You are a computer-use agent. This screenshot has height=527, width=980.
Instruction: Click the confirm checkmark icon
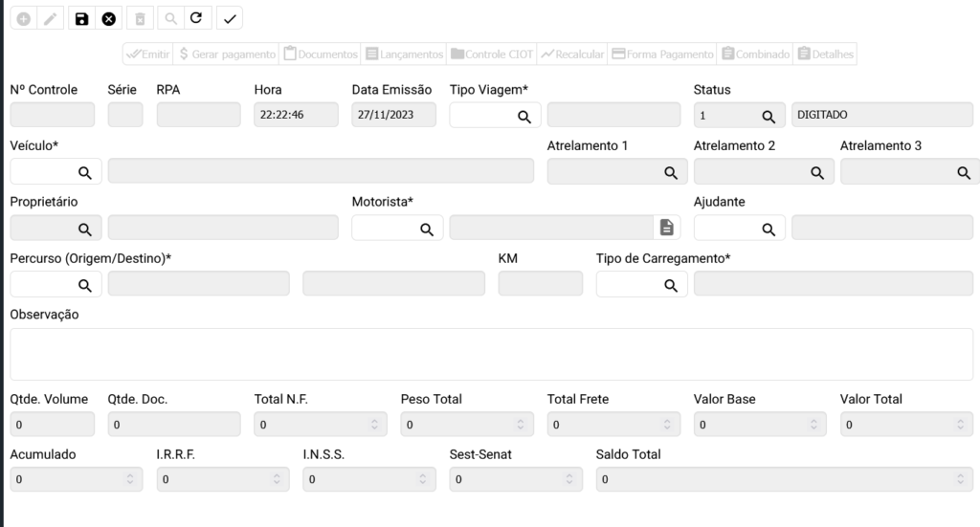click(230, 18)
